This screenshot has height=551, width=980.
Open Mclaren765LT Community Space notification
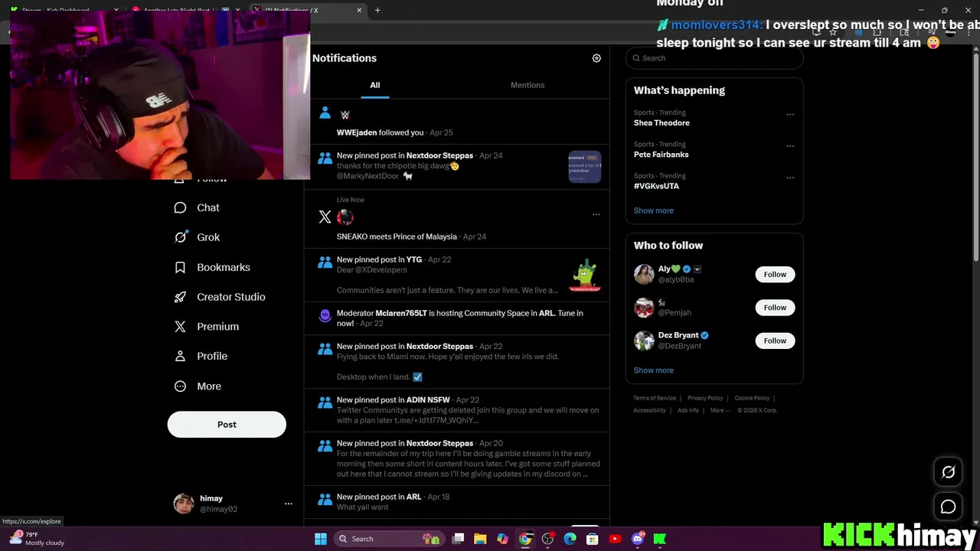coord(457,318)
